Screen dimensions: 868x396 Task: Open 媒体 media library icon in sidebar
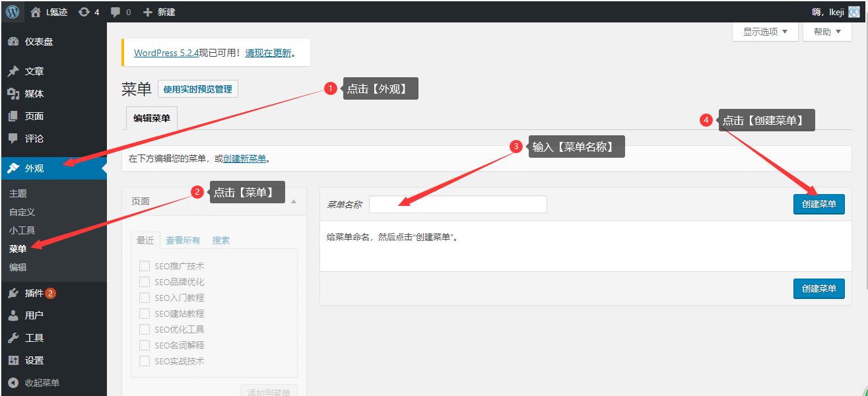click(x=13, y=94)
